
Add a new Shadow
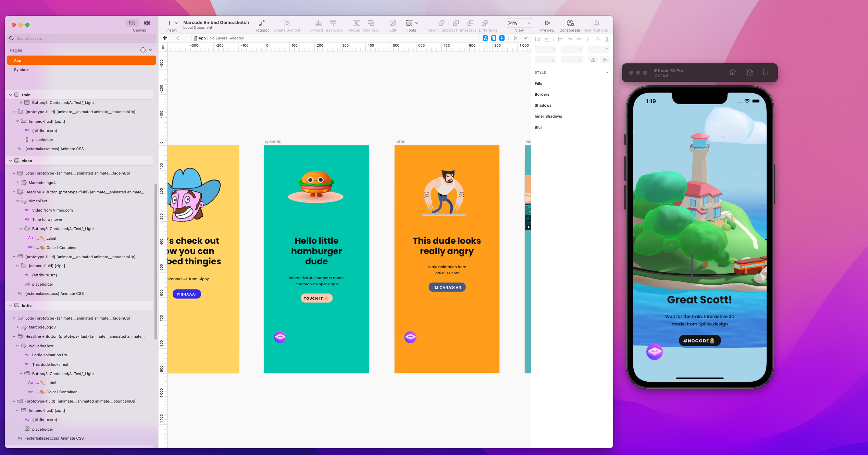tap(607, 105)
